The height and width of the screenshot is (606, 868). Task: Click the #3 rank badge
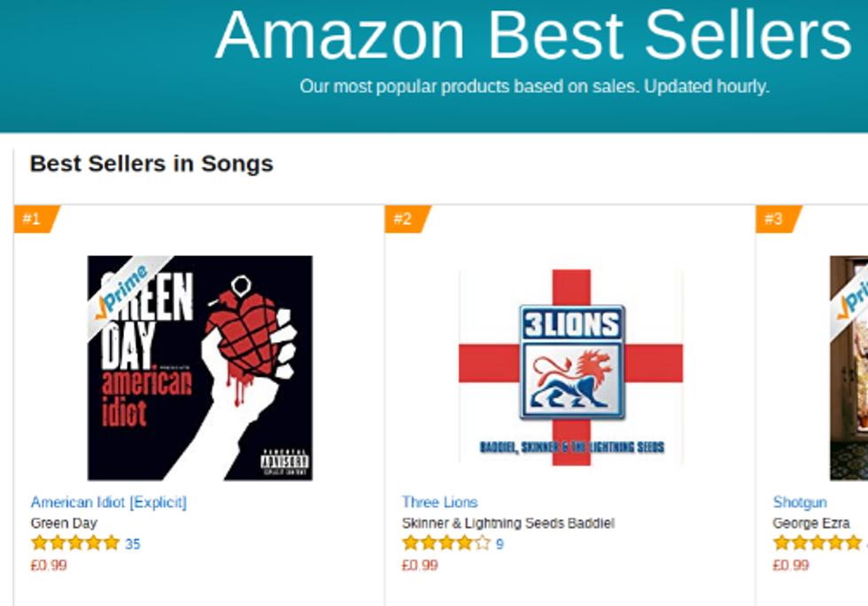(776, 219)
